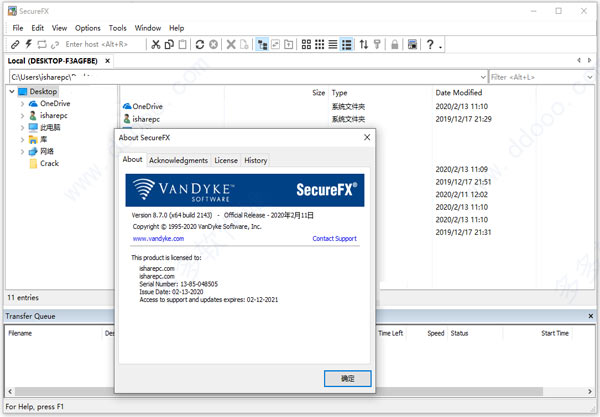Switch to History tab in About dialog
The image size is (600, 417).
[256, 160]
